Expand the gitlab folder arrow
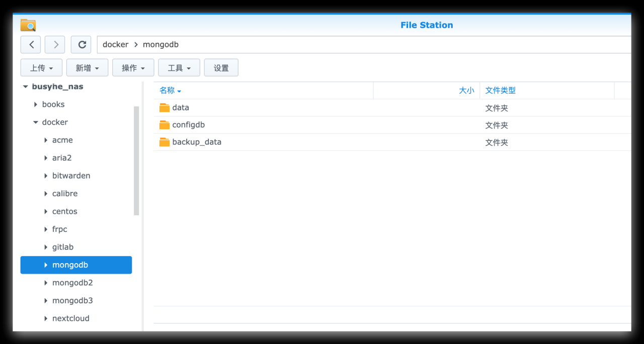The width and height of the screenshot is (644, 344). click(x=46, y=247)
